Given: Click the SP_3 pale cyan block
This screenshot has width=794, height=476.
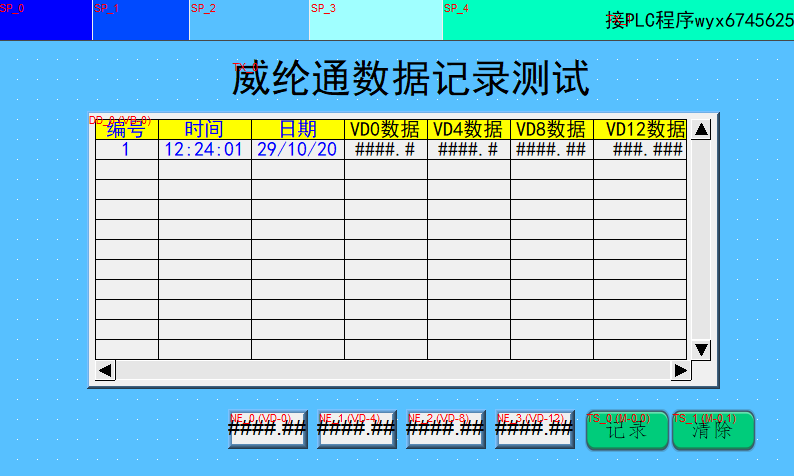Looking at the screenshot, I should (x=375, y=20).
